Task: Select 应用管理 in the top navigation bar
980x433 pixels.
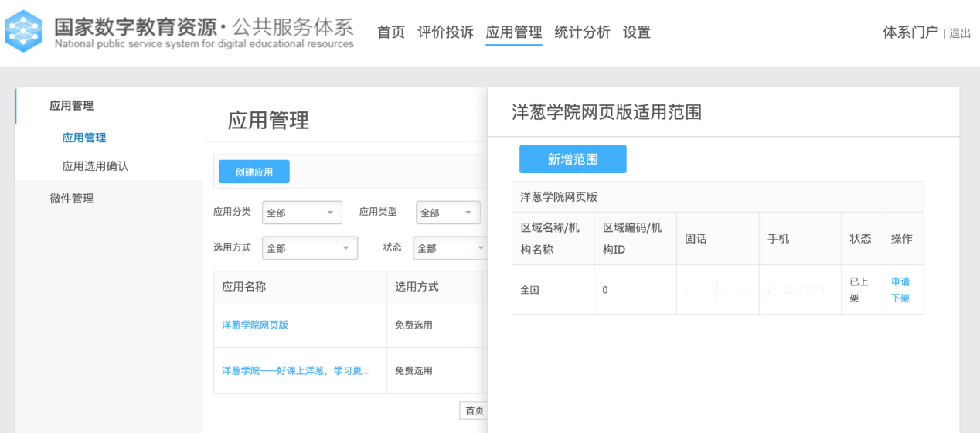Action: coord(513,32)
